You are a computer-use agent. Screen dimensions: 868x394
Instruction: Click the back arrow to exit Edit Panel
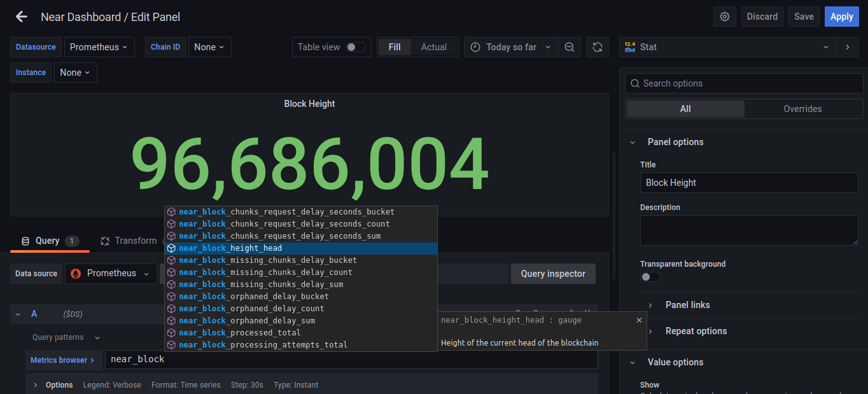point(21,17)
